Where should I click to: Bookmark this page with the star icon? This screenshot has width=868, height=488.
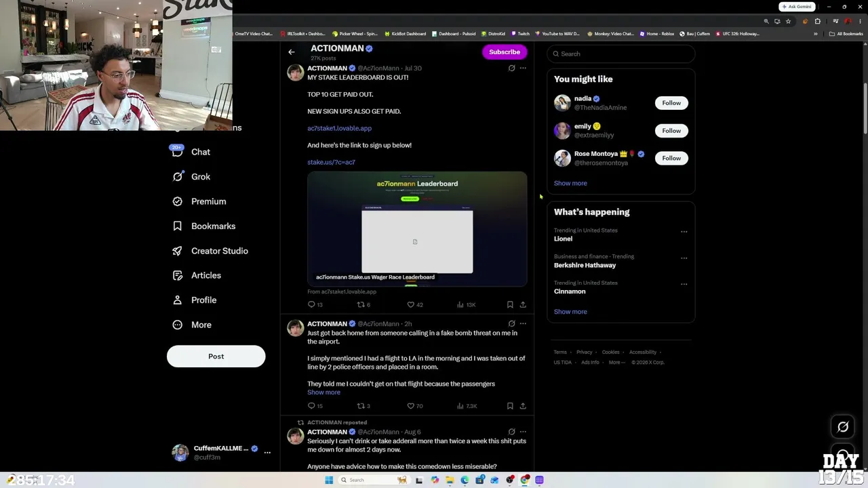tap(788, 21)
